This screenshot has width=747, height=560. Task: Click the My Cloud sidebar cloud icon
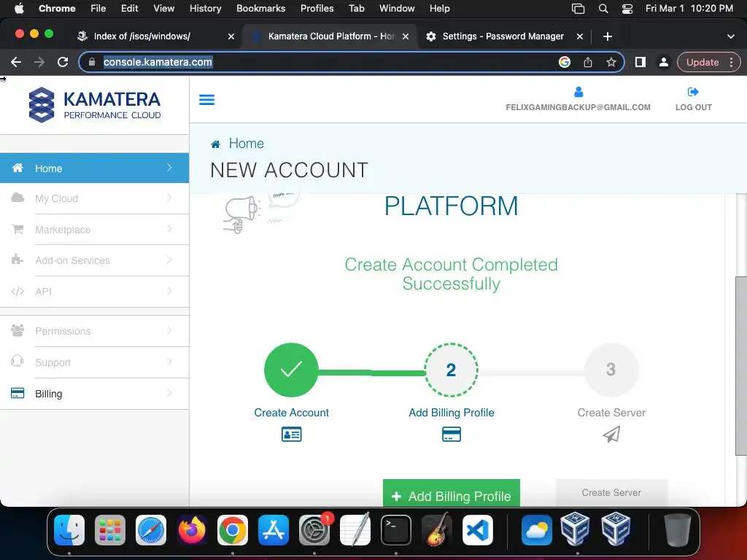18,198
